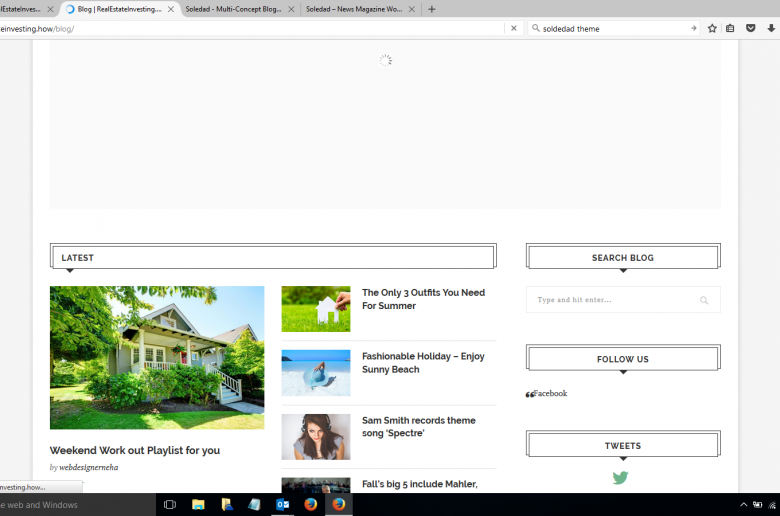Open the house featured post image
This screenshot has width=780, height=516.
pyautogui.click(x=157, y=357)
